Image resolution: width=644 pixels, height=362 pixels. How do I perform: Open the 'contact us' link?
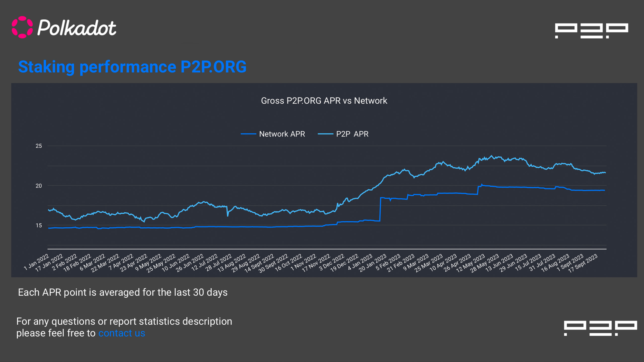tap(122, 333)
